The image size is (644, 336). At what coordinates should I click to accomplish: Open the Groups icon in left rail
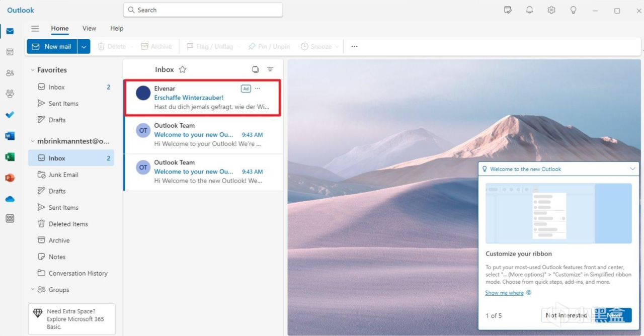(x=10, y=94)
